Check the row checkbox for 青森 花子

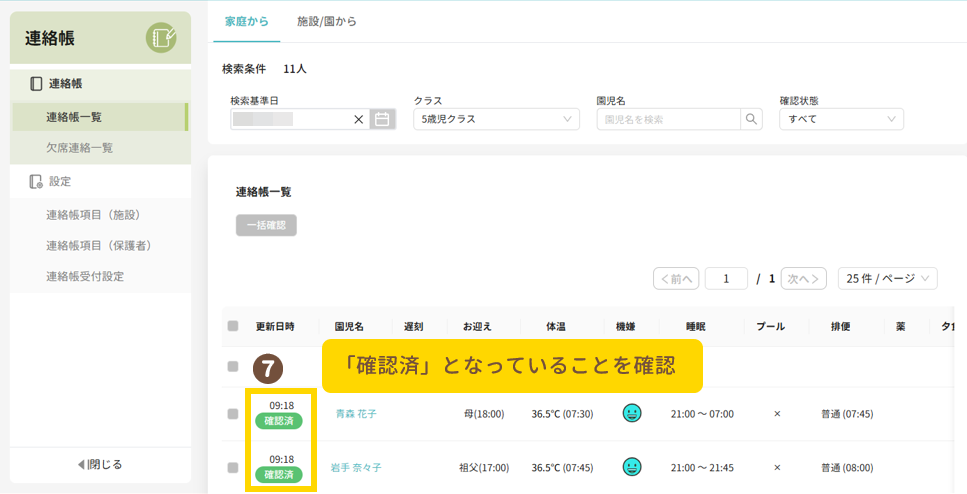click(233, 413)
